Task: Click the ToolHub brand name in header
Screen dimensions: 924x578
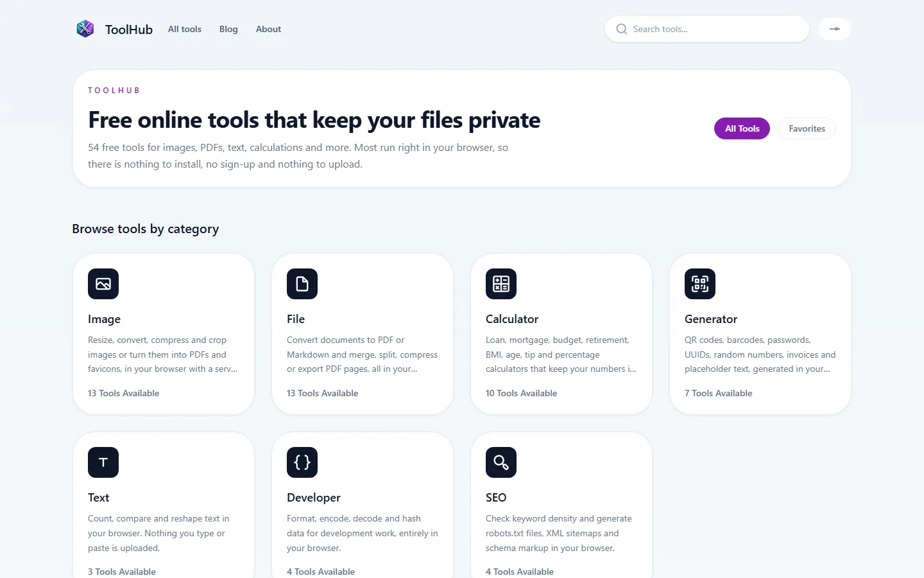Action: tap(129, 30)
